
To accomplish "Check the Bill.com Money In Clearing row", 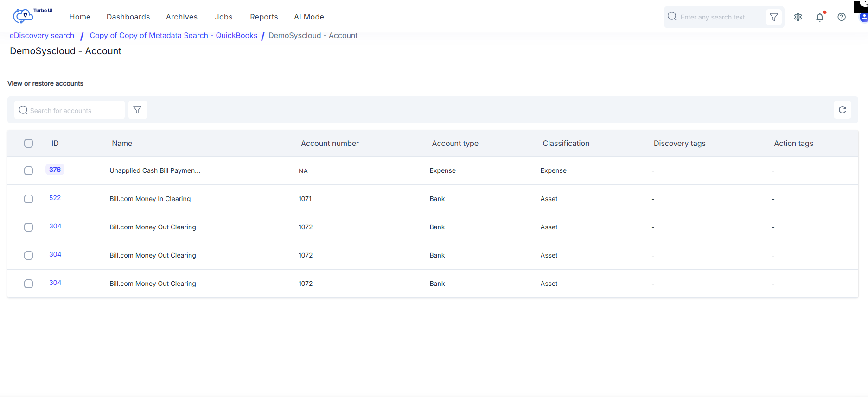I will (x=29, y=199).
